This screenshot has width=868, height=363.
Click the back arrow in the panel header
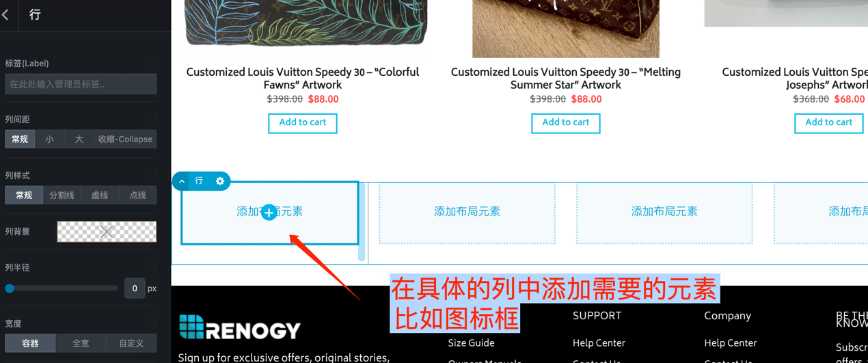coord(6,14)
